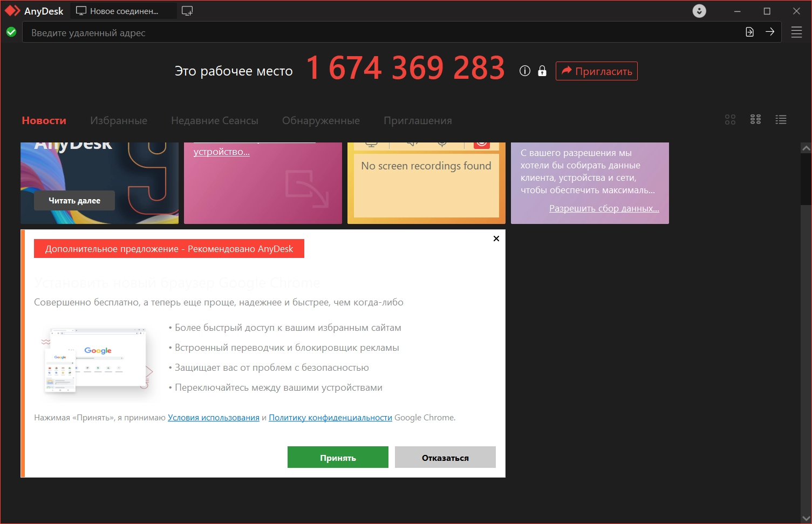Click the info icon beside the workplace ID
This screenshot has height=524, width=812.
pos(525,71)
